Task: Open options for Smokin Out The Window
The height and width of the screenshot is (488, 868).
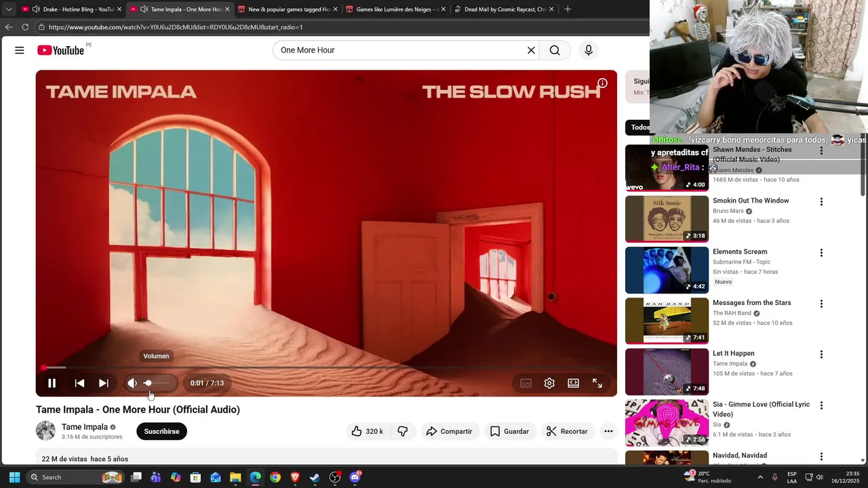Action: coord(821,202)
